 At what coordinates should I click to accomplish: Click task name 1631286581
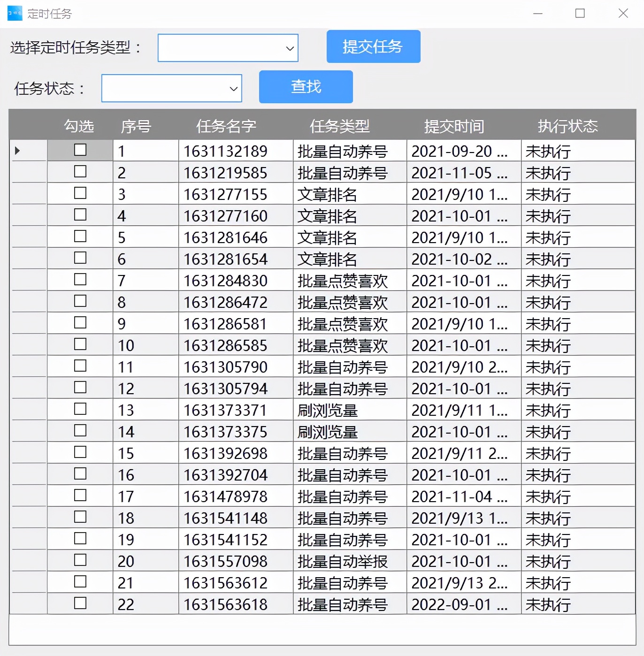point(236,324)
